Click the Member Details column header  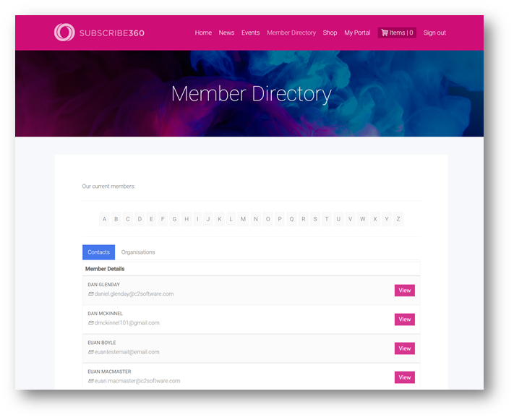tap(105, 269)
